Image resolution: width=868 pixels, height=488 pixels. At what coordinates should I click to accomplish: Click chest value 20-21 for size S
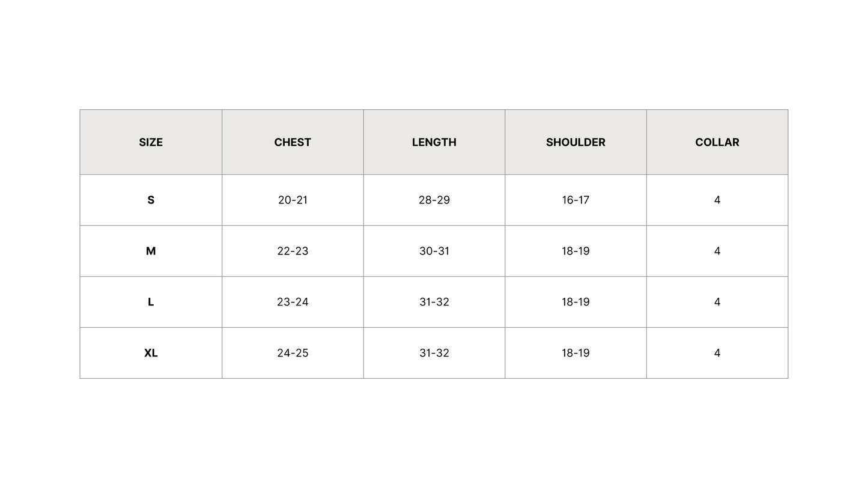pos(293,200)
